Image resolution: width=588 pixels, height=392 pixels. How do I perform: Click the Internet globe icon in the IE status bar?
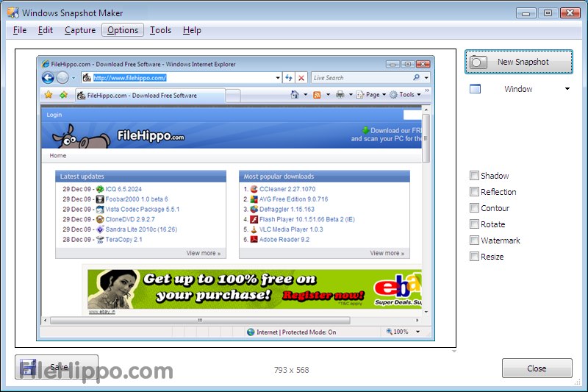[x=251, y=332]
